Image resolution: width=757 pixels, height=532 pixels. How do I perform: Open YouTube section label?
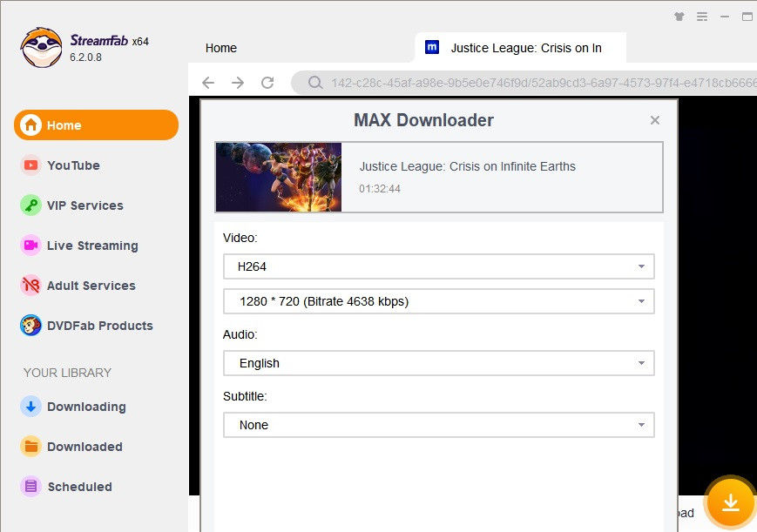(x=73, y=165)
